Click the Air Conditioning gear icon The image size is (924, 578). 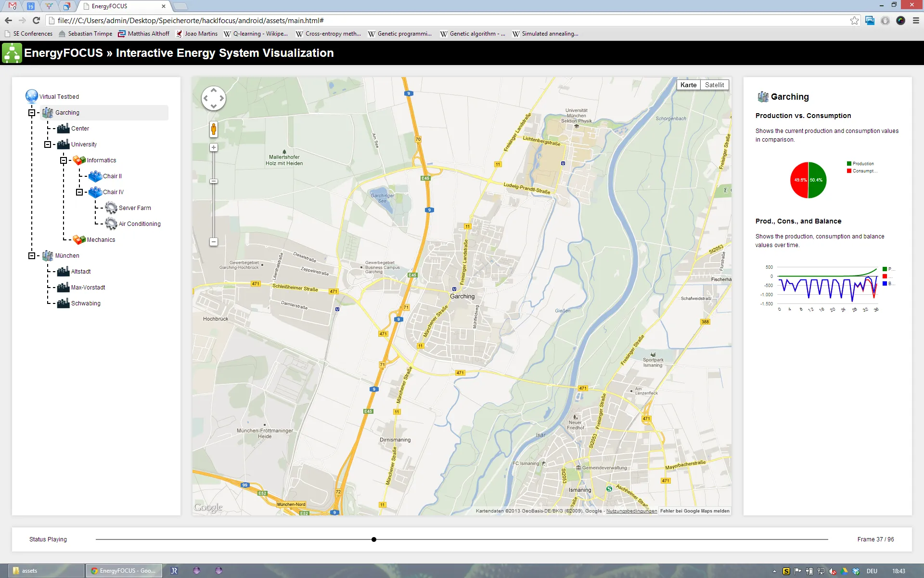coord(111,224)
